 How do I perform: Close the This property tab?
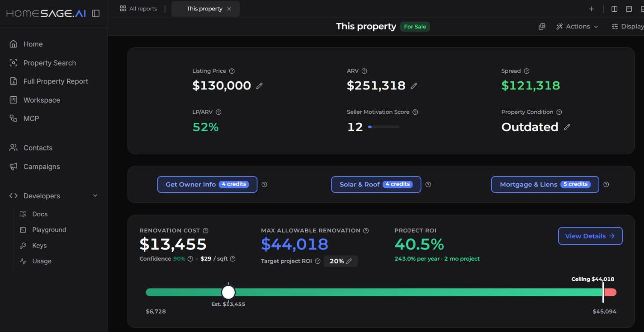point(229,9)
